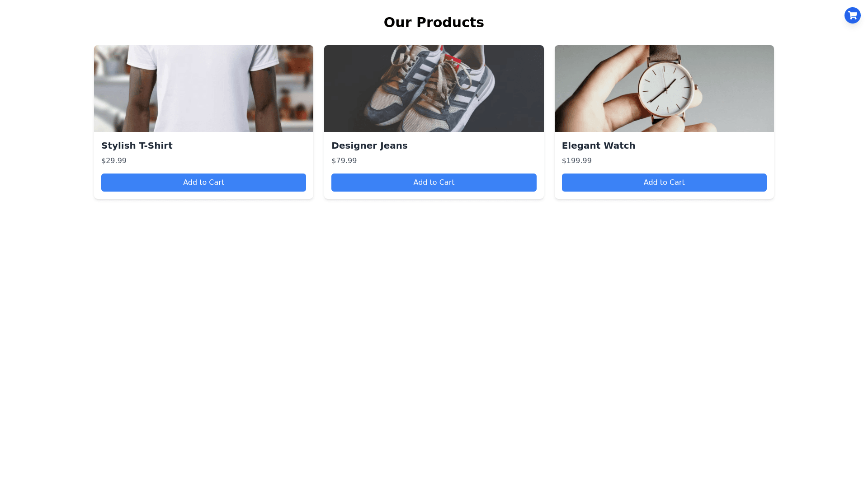868x488 pixels.
Task: Open the Designer Jeans sneakers photo
Action: pos(434,89)
